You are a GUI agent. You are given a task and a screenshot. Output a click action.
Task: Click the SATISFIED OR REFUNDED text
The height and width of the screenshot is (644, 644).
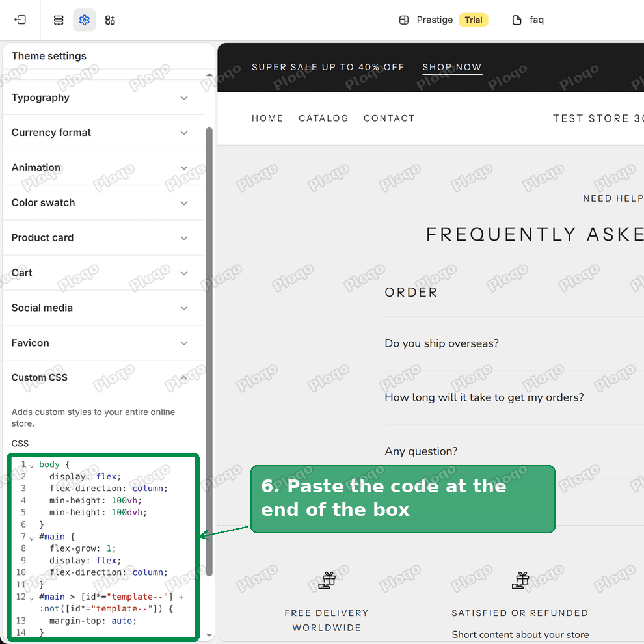point(520,613)
